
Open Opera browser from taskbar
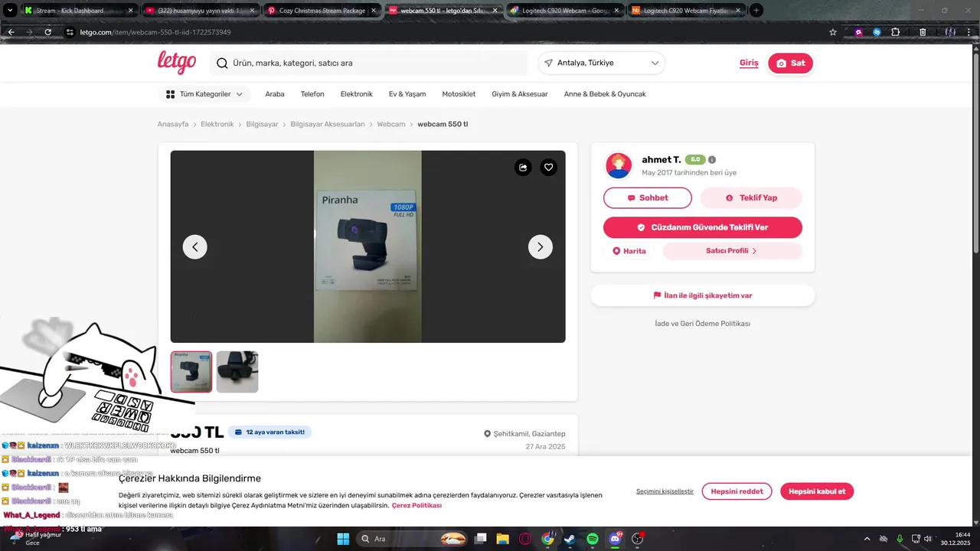tap(525, 539)
